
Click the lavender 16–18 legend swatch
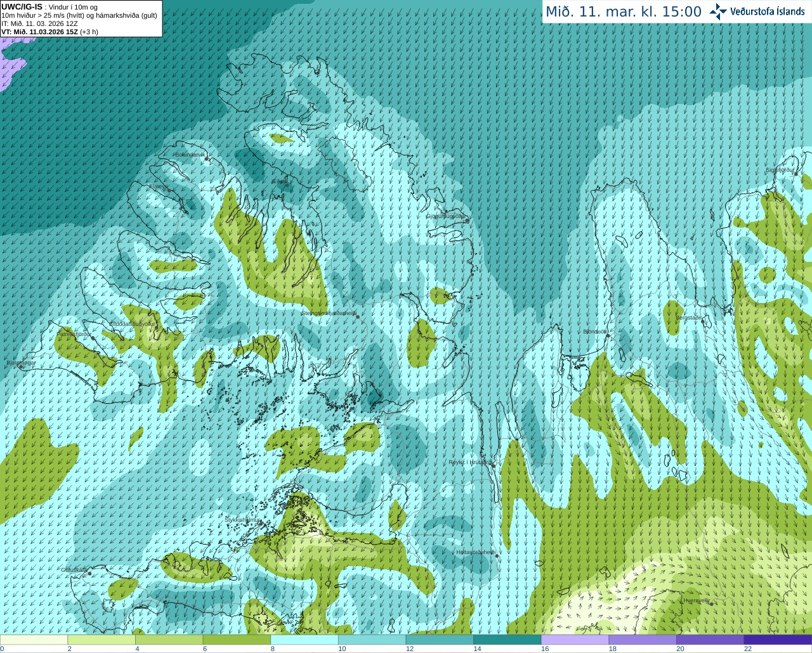575,640
